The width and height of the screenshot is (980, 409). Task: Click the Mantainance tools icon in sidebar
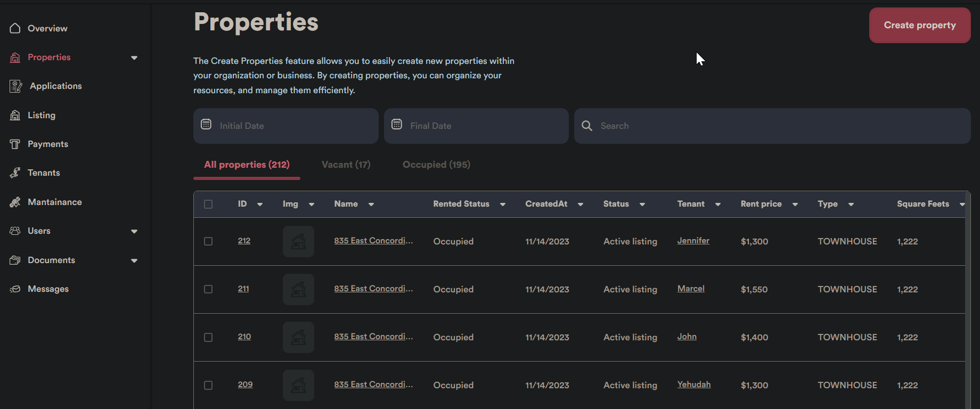coord(15,202)
